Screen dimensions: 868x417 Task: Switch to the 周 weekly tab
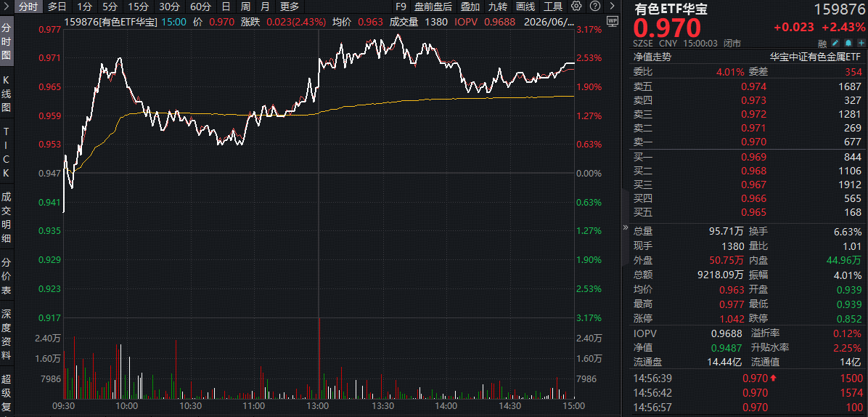(245, 7)
